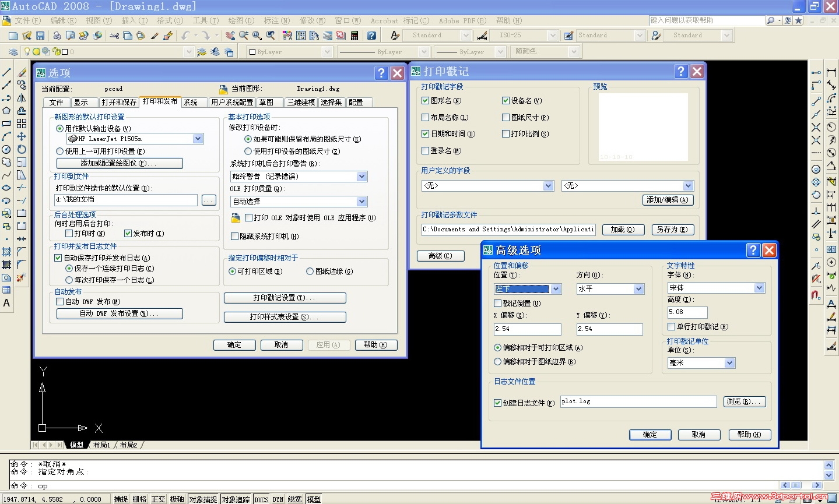Open the Layer Properties Manager icon
Image resolution: width=839 pixels, height=504 pixels.
pyautogui.click(x=13, y=52)
